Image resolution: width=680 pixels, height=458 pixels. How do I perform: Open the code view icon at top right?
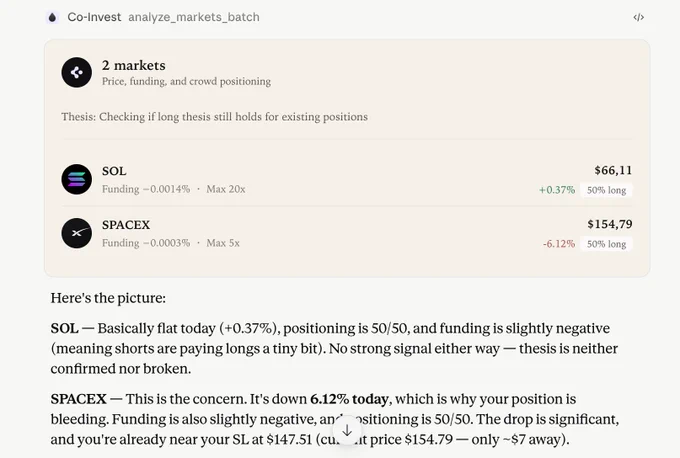tap(638, 17)
